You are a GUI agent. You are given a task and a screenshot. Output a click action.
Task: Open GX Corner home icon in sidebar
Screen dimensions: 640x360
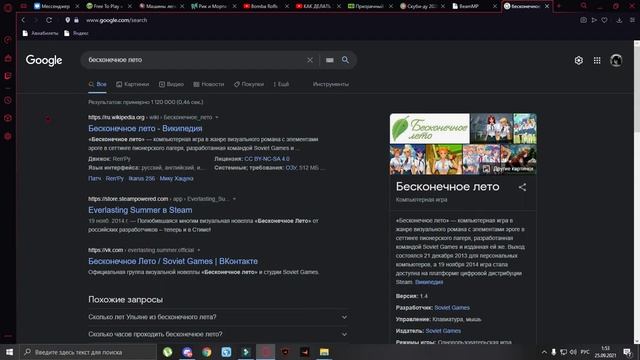(x=8, y=58)
